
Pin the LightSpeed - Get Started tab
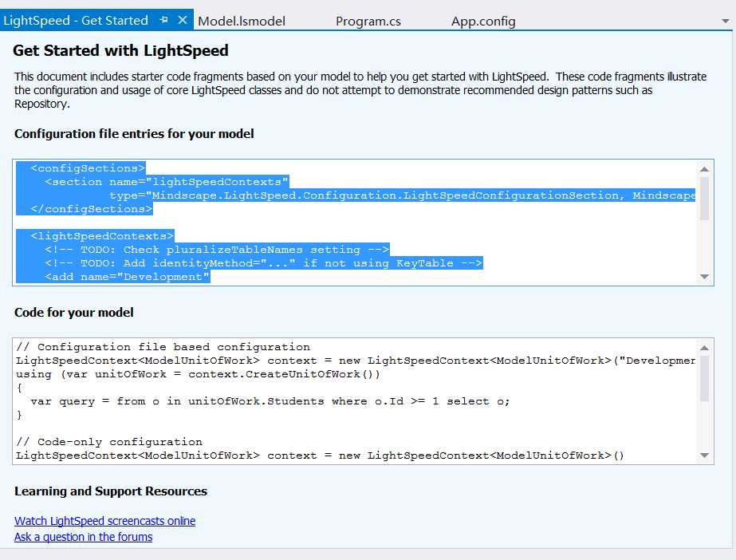click(x=163, y=20)
